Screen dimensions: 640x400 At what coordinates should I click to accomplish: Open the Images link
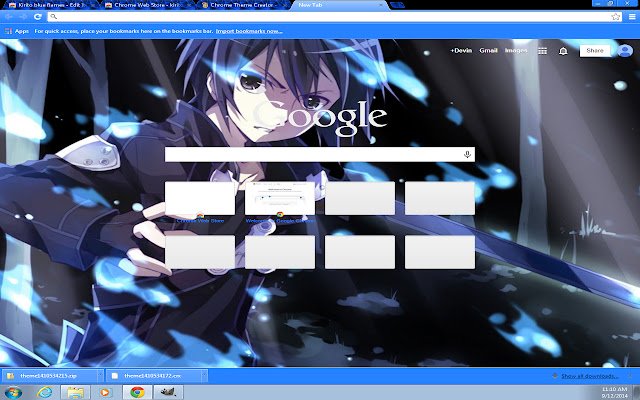click(516, 51)
